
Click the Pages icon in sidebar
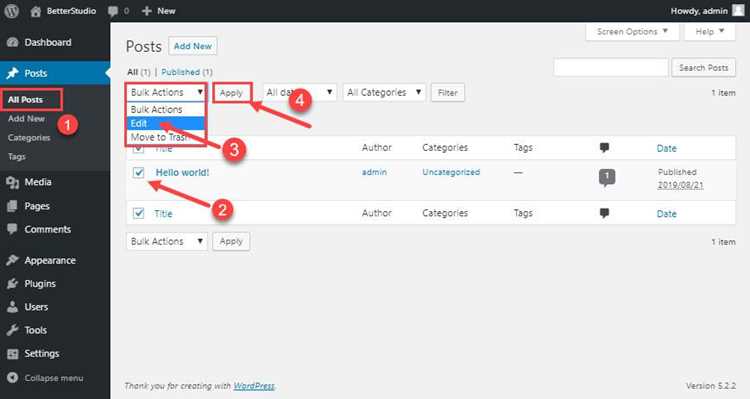[x=12, y=206]
